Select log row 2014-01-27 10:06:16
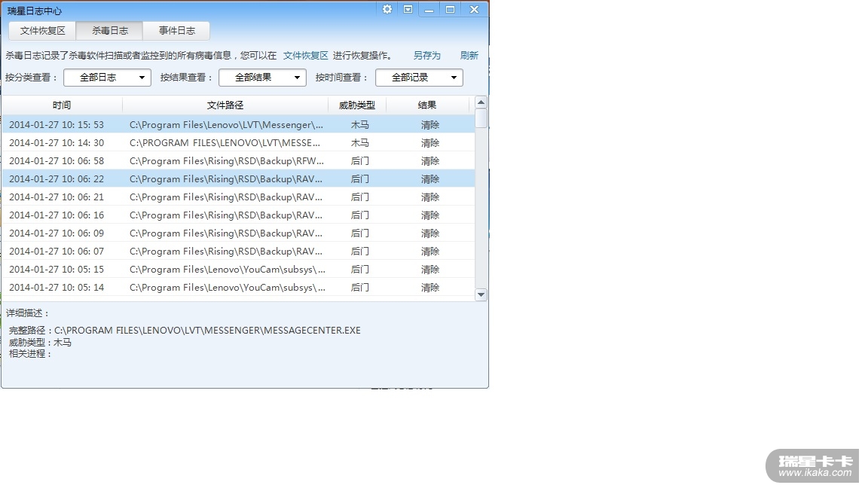The height and width of the screenshot is (488, 868). (x=238, y=215)
